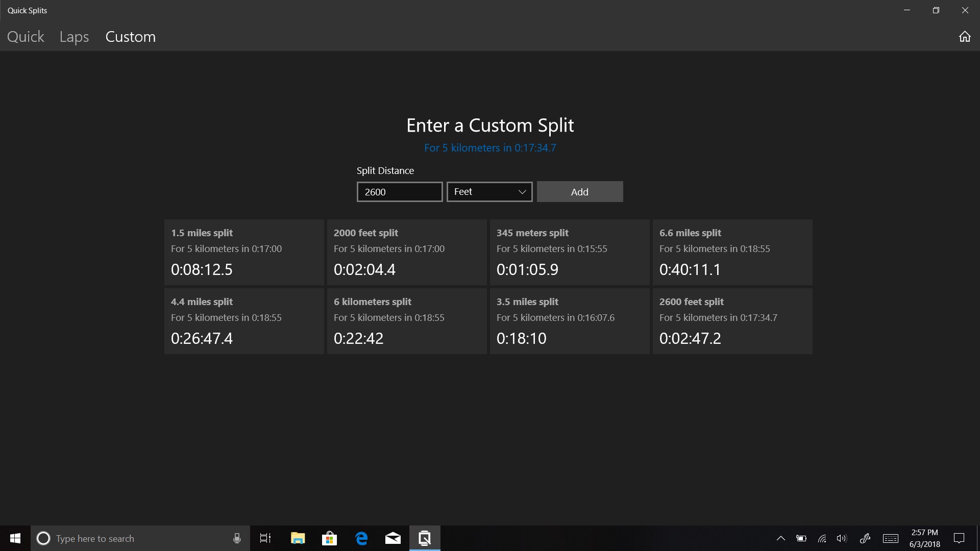Click the 5 kilometers race time link
980x551 pixels.
pyautogui.click(x=489, y=148)
